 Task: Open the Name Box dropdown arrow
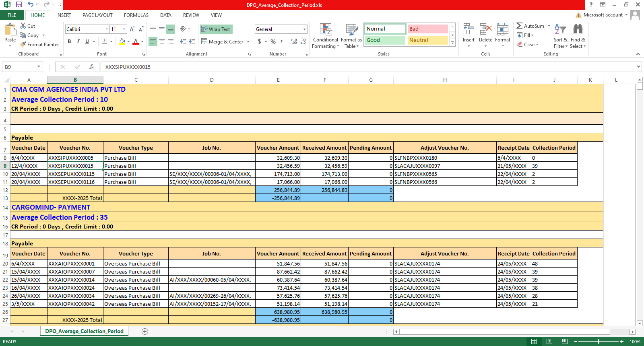point(39,67)
